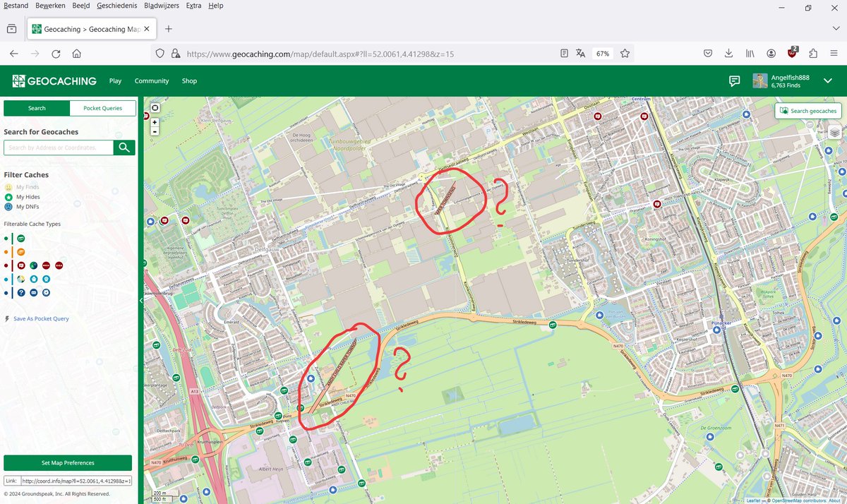Viewport: 847px width, 504px height.
Task: Click the geocaching.com URL address bar
Action: pos(320,54)
